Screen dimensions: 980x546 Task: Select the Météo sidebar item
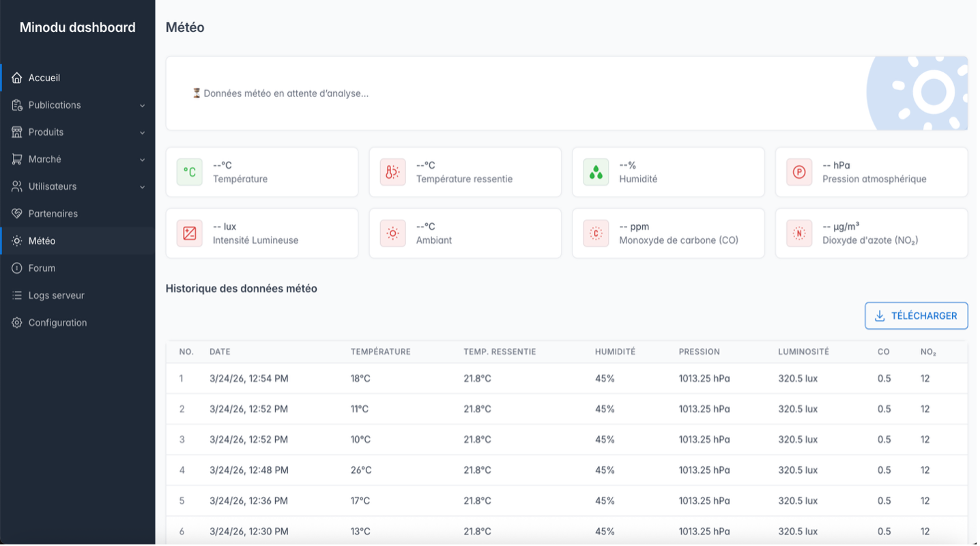(x=78, y=241)
